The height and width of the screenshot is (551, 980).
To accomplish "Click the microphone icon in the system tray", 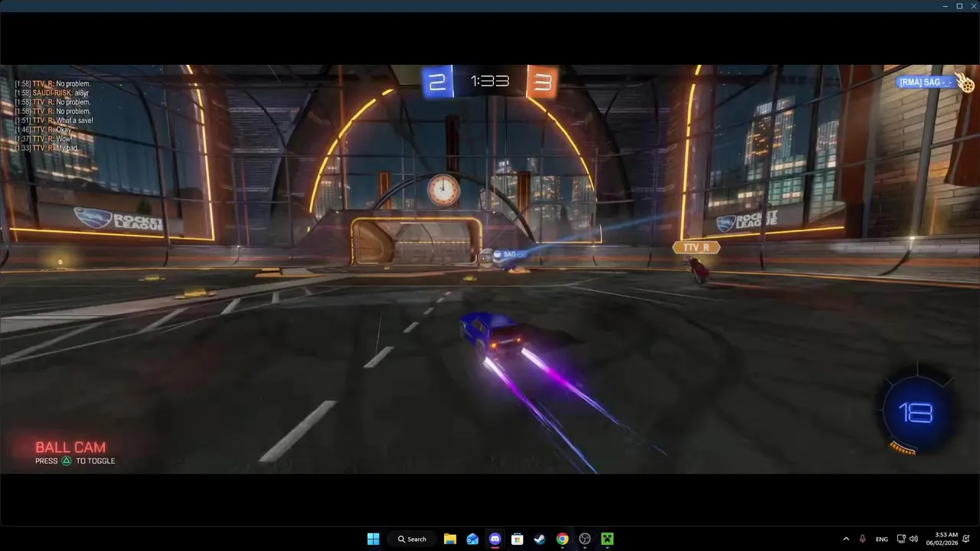I will tap(863, 539).
